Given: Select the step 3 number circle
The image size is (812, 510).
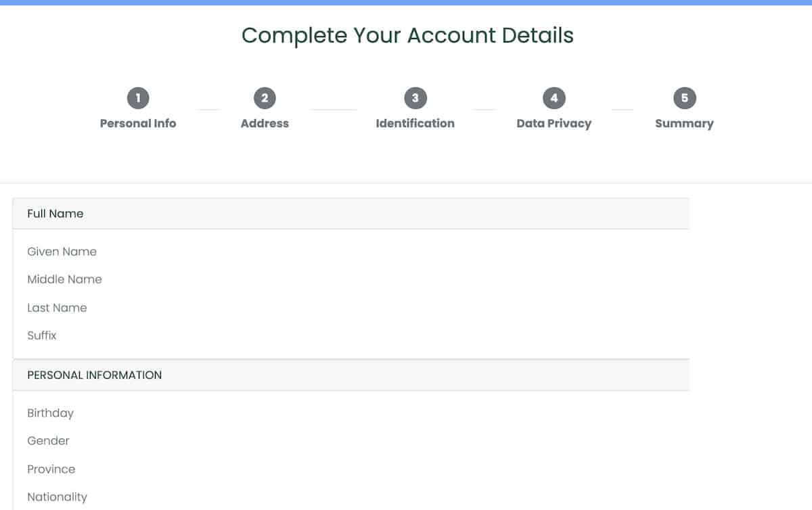Looking at the screenshot, I should 415,98.
